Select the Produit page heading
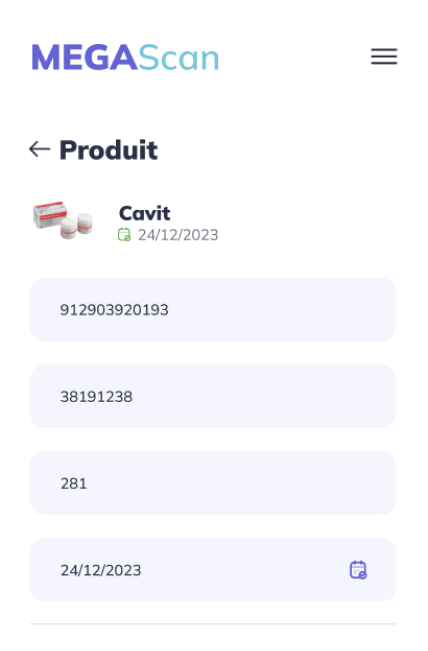The height and width of the screenshot is (651, 428). (x=108, y=150)
